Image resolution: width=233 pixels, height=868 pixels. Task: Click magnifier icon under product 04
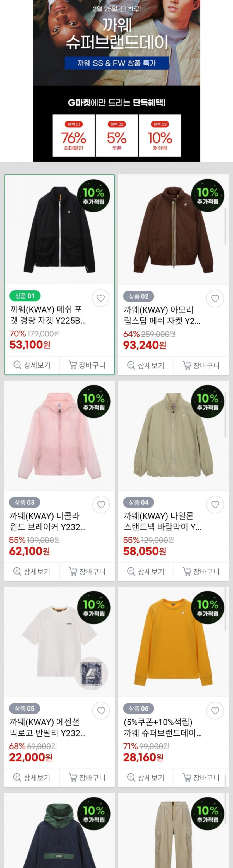[x=131, y=572]
